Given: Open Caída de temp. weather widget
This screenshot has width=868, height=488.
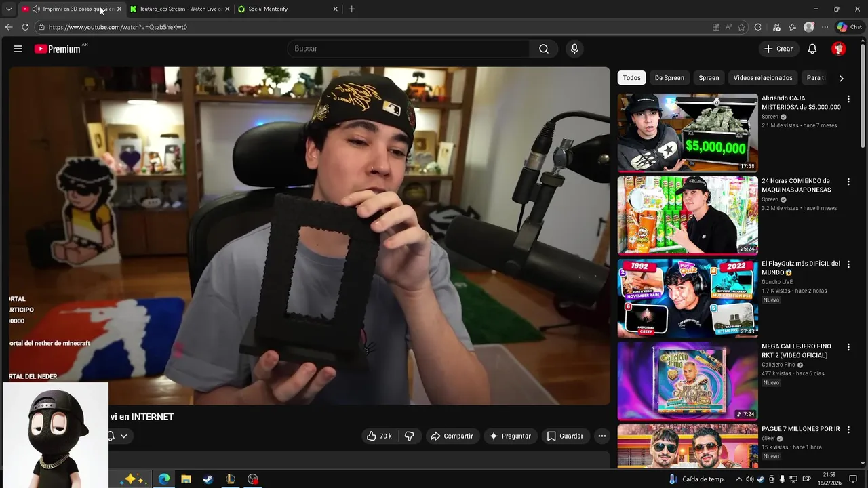Looking at the screenshot, I should click(697, 479).
